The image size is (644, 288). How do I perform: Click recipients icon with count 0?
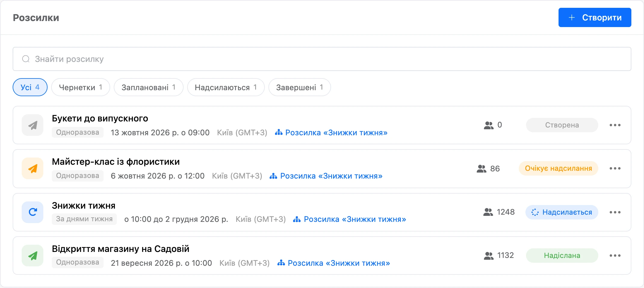[489, 125]
